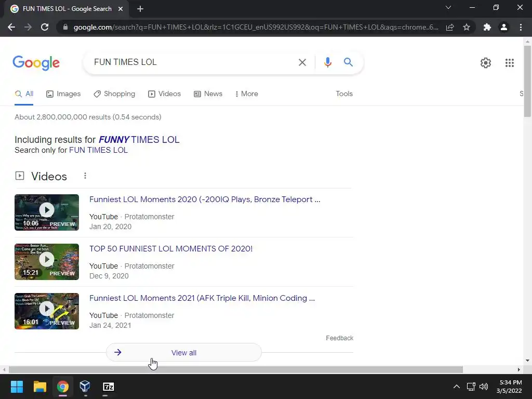Play Funniest LOL Moments 2020 thumbnail
This screenshot has height=399, width=532.
47,212
